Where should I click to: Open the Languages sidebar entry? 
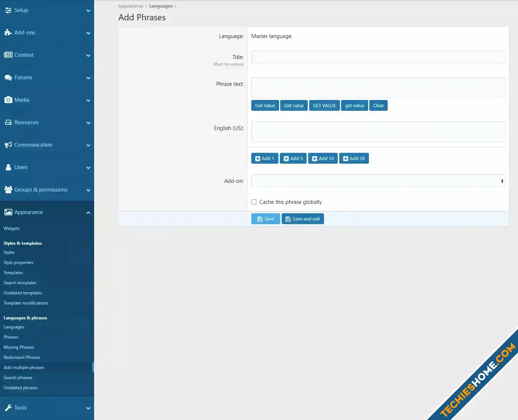tap(14, 327)
